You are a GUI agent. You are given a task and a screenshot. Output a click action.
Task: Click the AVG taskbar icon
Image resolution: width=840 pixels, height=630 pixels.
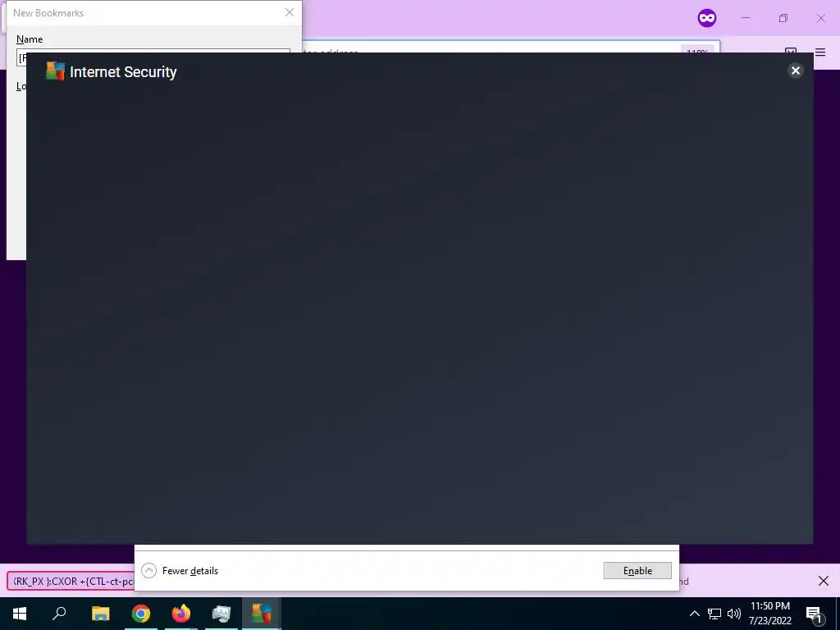(262, 614)
